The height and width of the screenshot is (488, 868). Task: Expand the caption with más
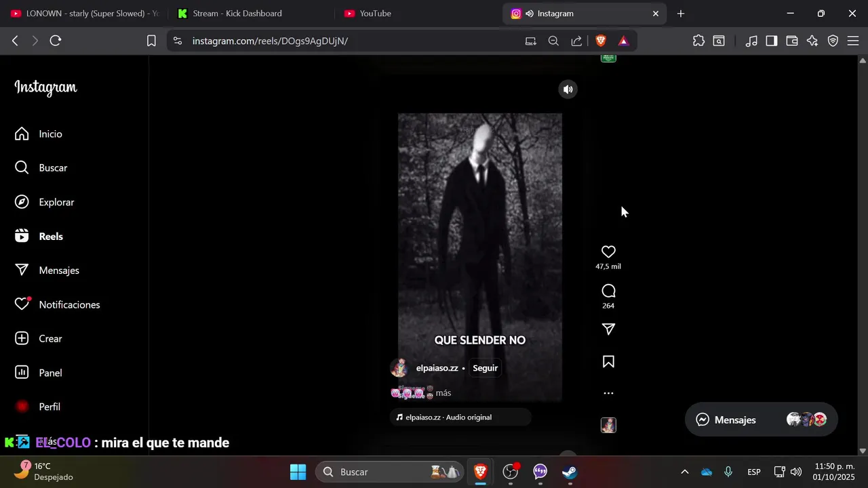pos(443,393)
